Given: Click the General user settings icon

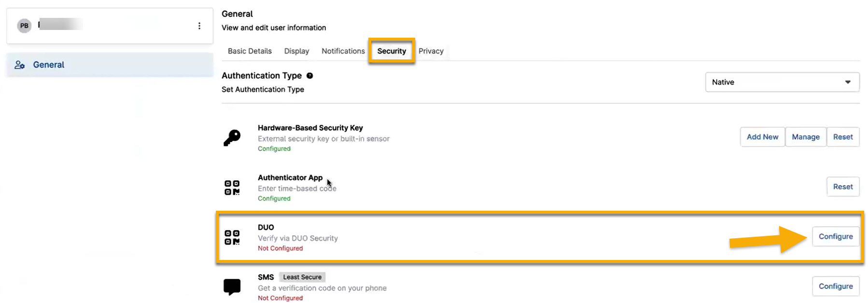Looking at the screenshot, I should tap(20, 65).
